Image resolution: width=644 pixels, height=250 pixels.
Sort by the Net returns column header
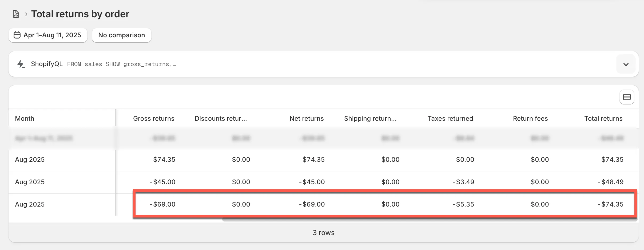point(306,118)
